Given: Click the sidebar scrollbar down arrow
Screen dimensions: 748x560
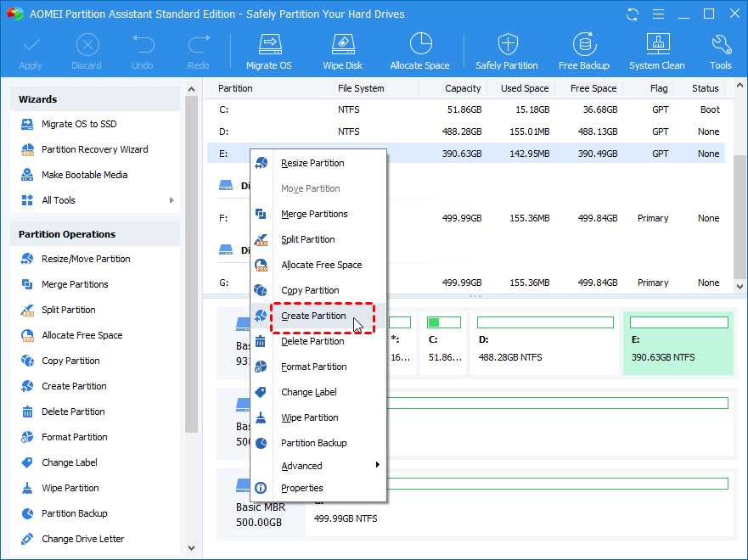Looking at the screenshot, I should [x=191, y=548].
